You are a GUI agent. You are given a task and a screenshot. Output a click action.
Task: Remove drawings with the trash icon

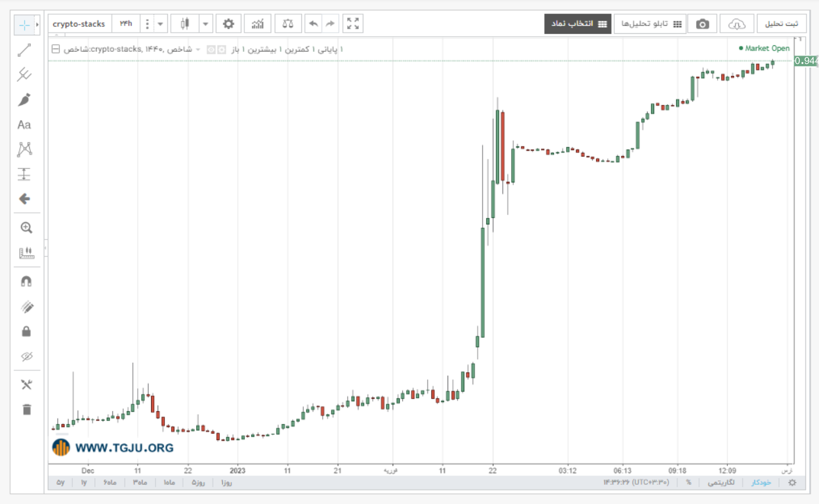tap(26, 410)
